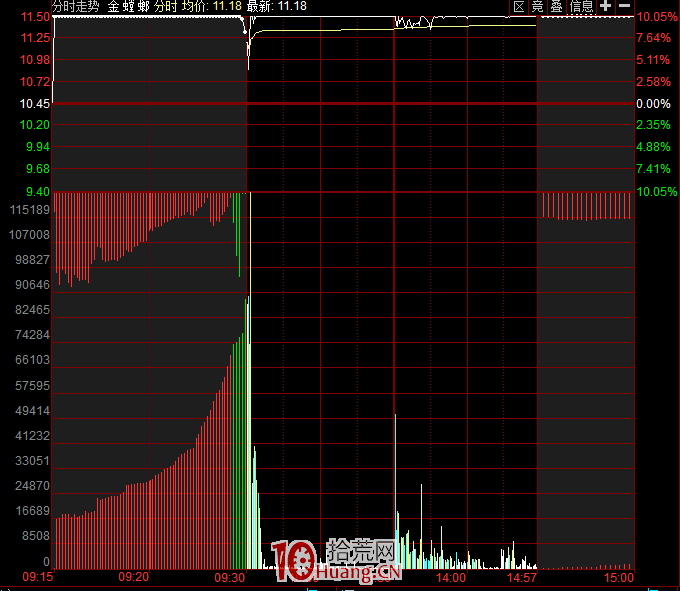This screenshot has width=680, height=591.
Task: Click the 0.00% percent axis label
Action: (654, 104)
